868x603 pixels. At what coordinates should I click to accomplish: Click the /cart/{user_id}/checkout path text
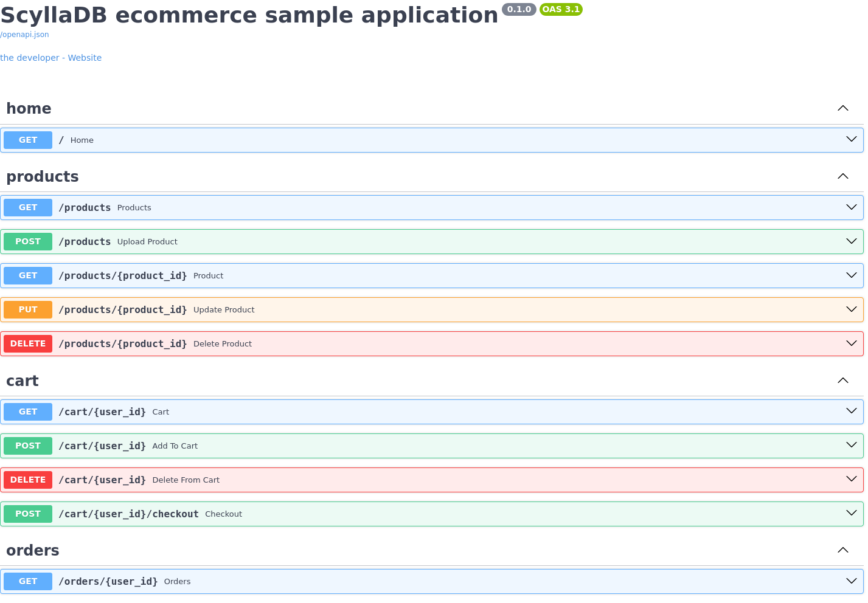coord(128,514)
